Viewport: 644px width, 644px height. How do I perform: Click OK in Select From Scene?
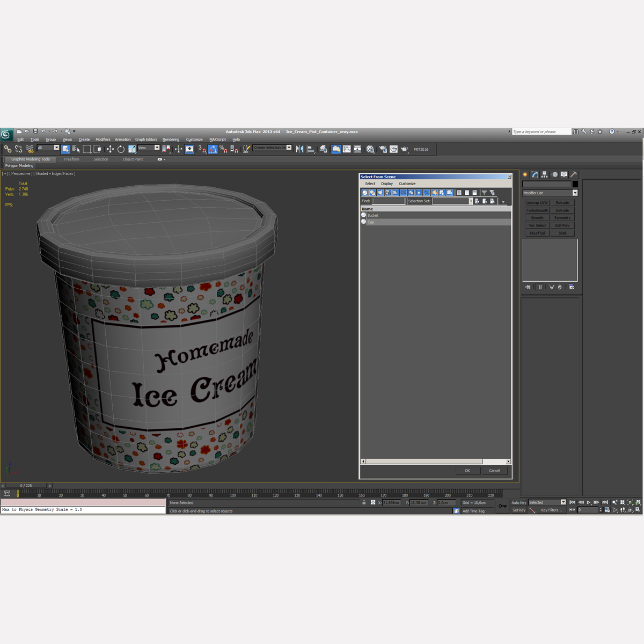pos(467,471)
